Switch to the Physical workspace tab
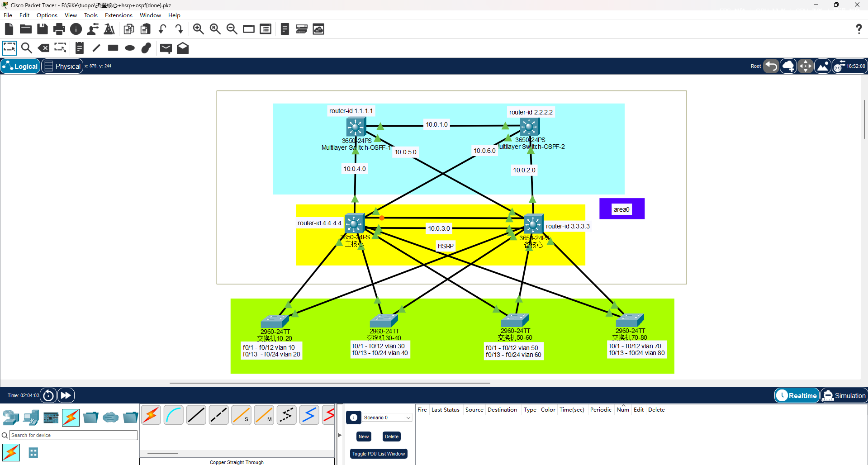Screen dimensions: 868x465 pyautogui.click(x=63, y=66)
